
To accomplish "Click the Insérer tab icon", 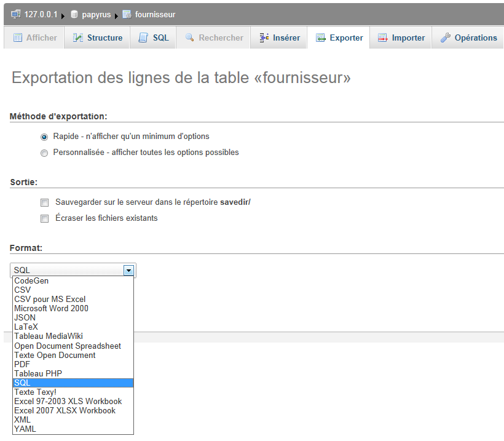I will (x=264, y=38).
